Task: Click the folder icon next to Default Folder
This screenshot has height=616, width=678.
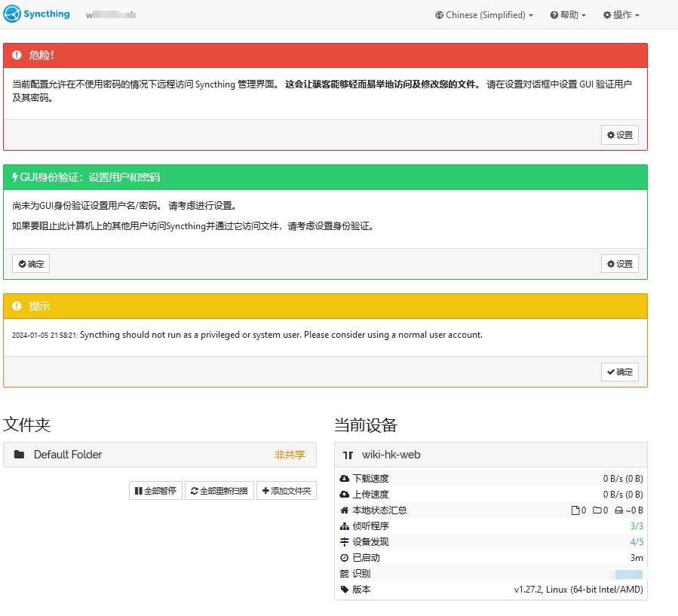Action: (x=19, y=455)
